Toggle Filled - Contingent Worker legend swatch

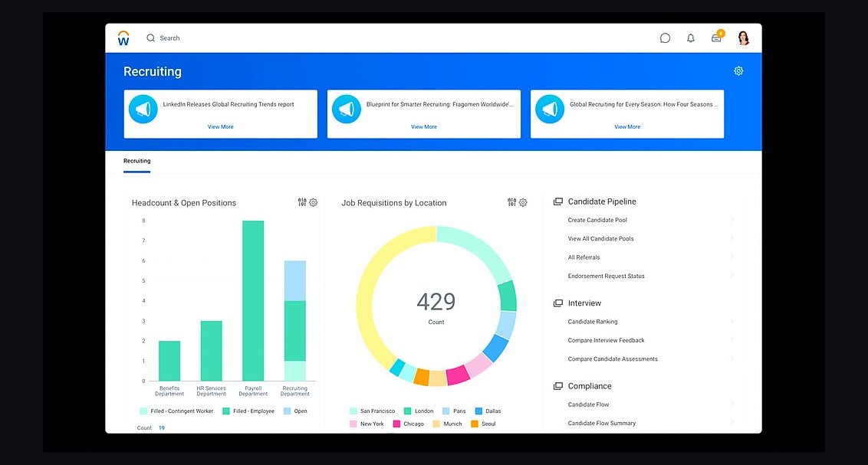(x=143, y=411)
